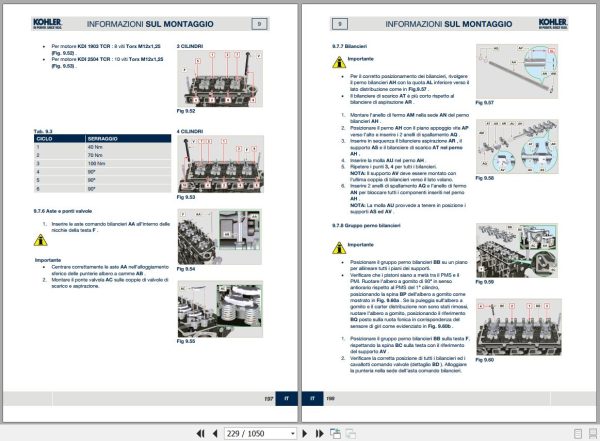Screen dimensions: 600x441
Task: Click the cycle 6 cell in the table
Action: [59, 189]
